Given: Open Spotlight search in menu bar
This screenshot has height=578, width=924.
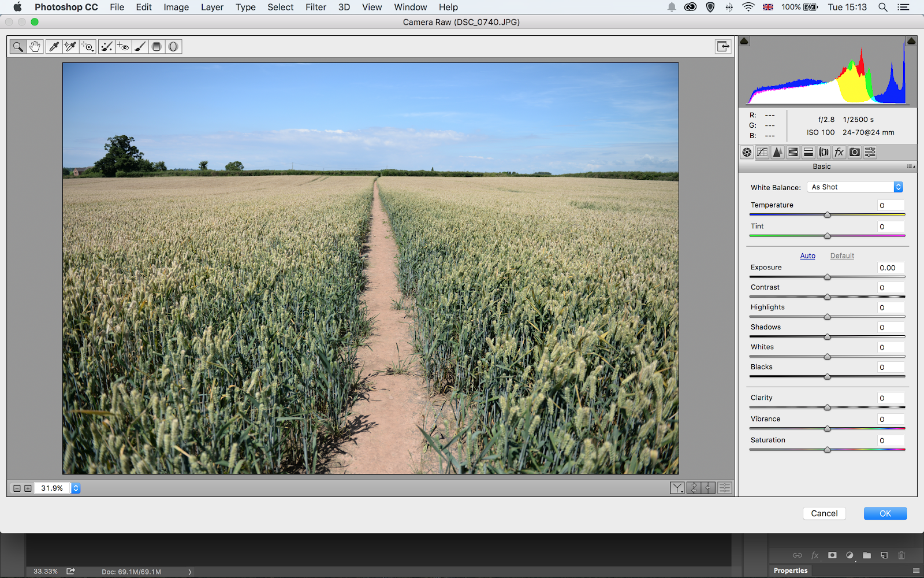Looking at the screenshot, I should click(883, 7).
